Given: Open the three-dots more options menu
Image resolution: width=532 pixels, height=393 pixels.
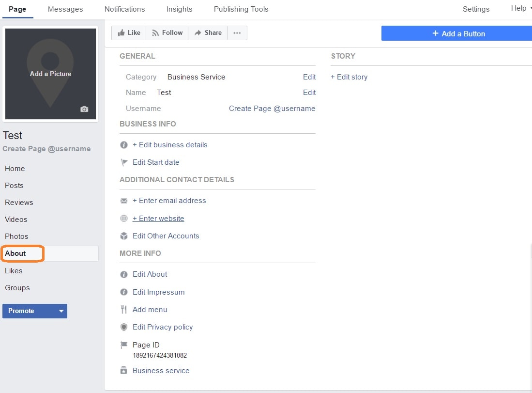Looking at the screenshot, I should tap(237, 33).
